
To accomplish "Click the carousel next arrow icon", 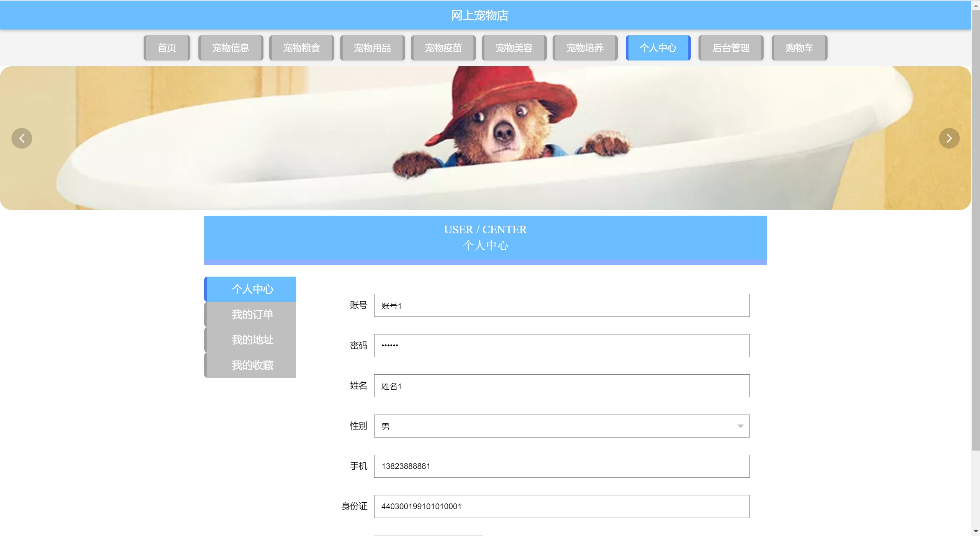I will tap(949, 138).
